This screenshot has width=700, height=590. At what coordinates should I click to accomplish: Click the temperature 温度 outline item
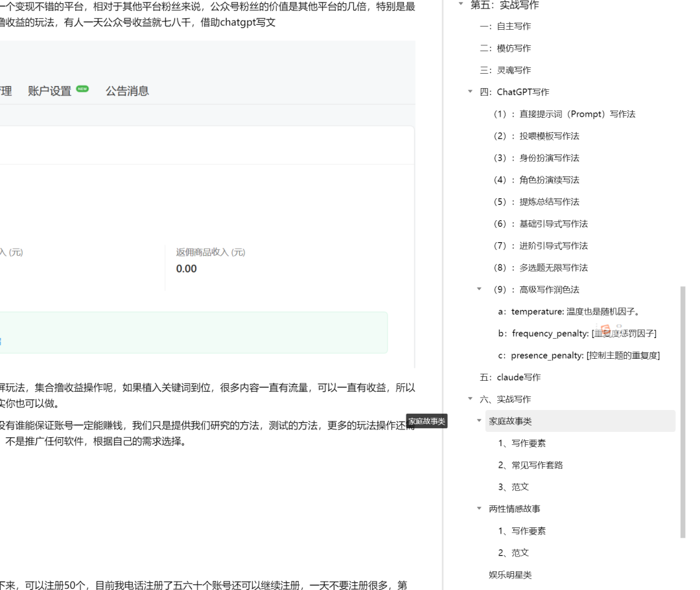[569, 312]
